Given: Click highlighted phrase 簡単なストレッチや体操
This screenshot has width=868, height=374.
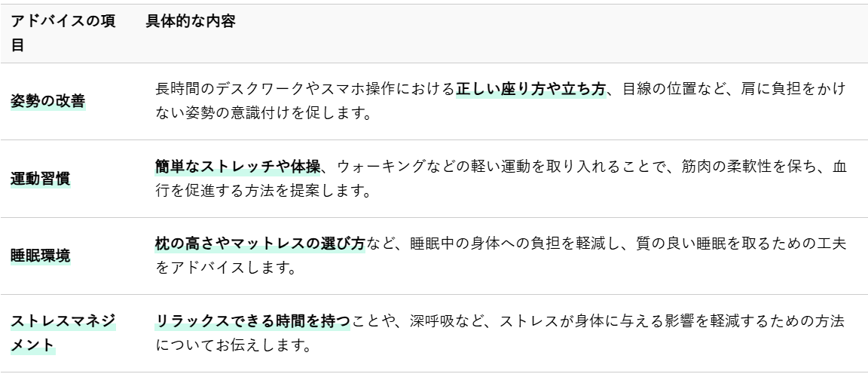Looking at the screenshot, I should tap(238, 167).
